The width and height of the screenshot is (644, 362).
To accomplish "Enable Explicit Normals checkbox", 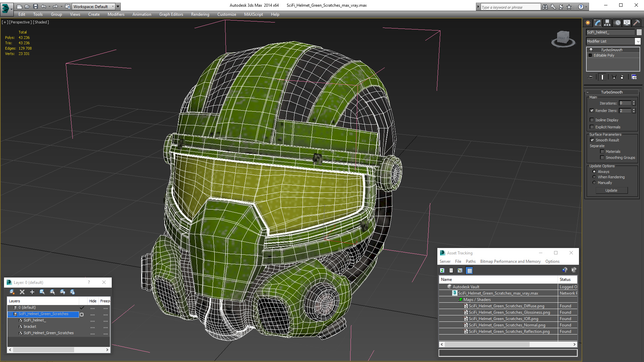I will tap(592, 127).
